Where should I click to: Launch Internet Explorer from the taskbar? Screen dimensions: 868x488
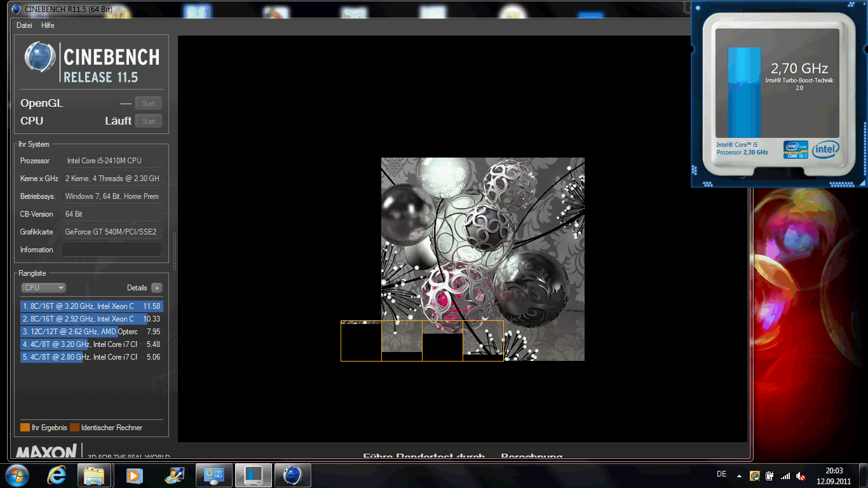(x=57, y=475)
